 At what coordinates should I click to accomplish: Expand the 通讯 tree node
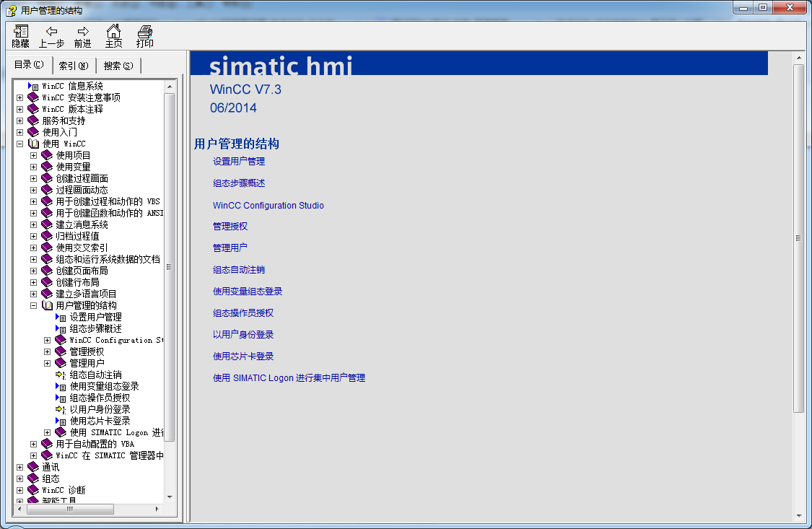[19, 467]
